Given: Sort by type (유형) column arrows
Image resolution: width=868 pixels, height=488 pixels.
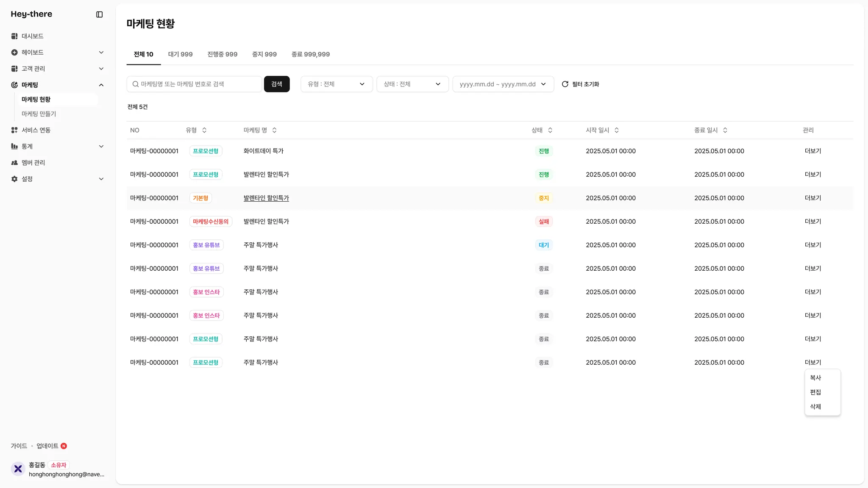Looking at the screenshot, I should pos(204,130).
